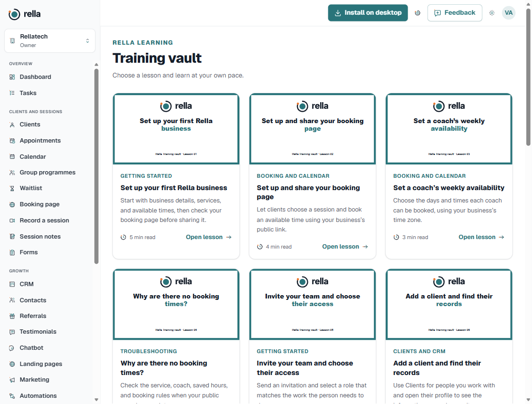Click the spiral icon next to Install on desktop
The image size is (532, 404).
tap(418, 13)
